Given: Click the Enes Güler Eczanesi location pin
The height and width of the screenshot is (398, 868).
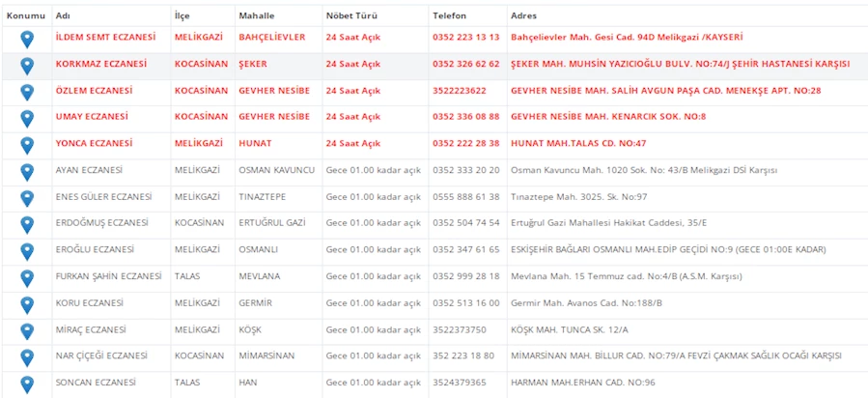Looking at the screenshot, I should pos(27,199).
